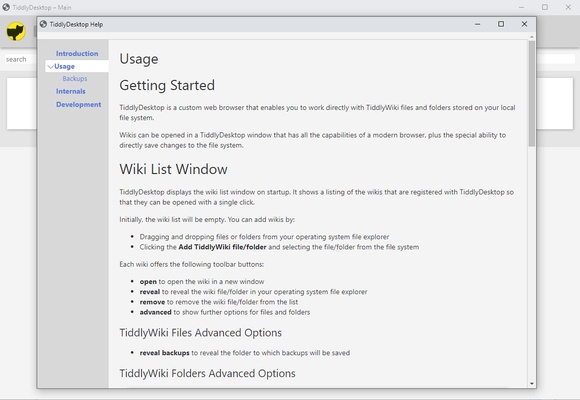This screenshot has width=580, height=400.
Task: Click the bold 'Add TiddlyWiki file/folder' text
Action: 222,247
